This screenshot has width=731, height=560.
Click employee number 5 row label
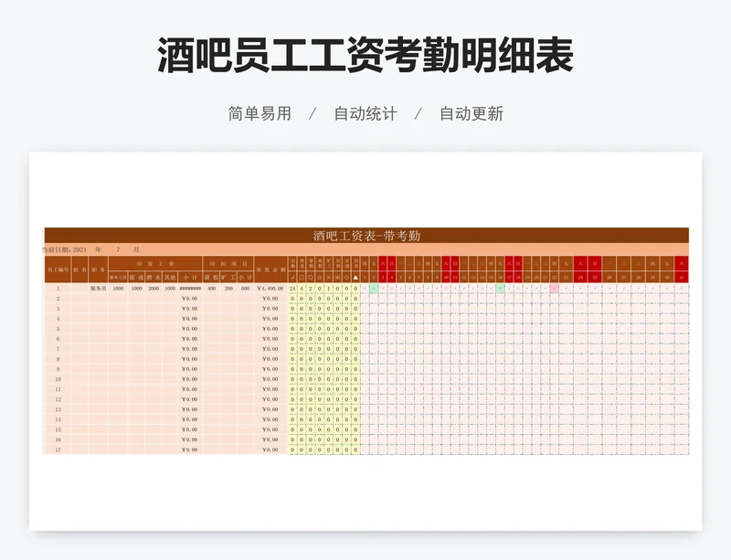[x=58, y=329]
